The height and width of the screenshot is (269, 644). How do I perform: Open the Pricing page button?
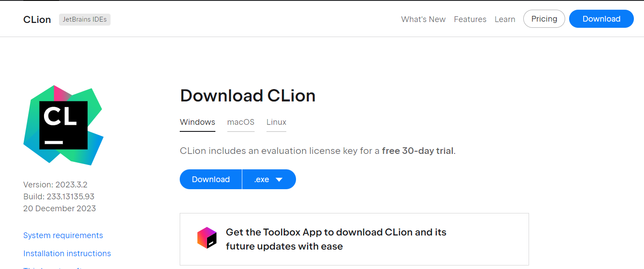(544, 19)
